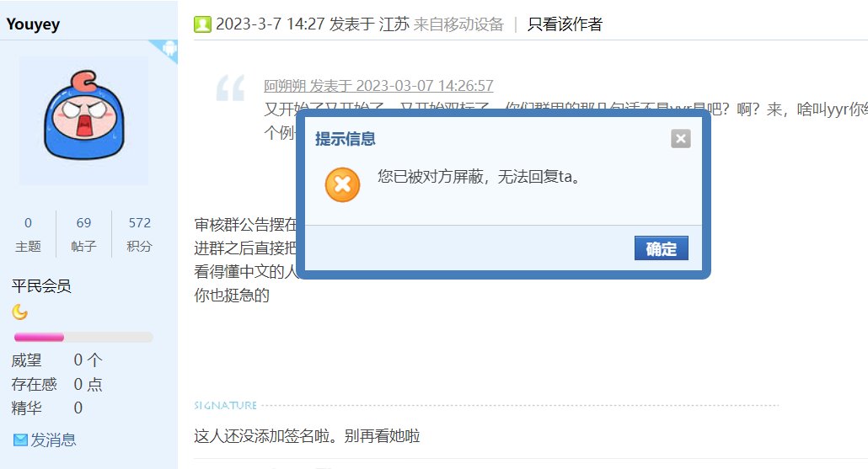This screenshot has height=469, width=868.
Task: Select 只看该作者 filter link
Action: pos(565,24)
